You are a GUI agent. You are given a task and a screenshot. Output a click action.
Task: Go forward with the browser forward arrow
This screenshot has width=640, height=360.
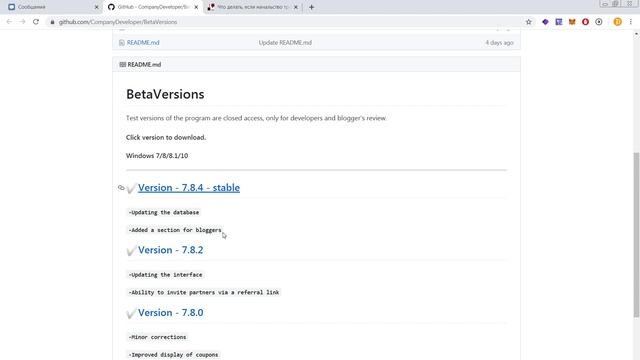(22, 22)
